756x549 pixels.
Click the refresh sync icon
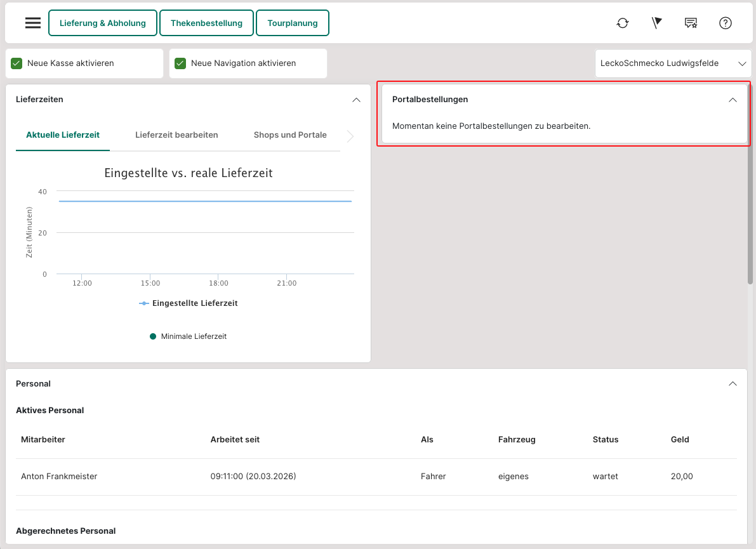coord(623,23)
